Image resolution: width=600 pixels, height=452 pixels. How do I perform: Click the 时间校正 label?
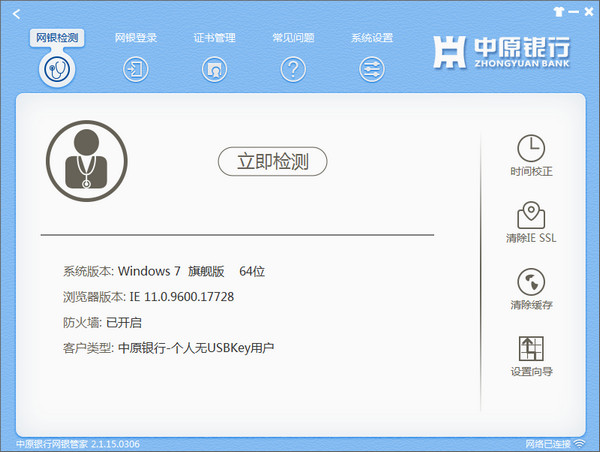[531, 171]
